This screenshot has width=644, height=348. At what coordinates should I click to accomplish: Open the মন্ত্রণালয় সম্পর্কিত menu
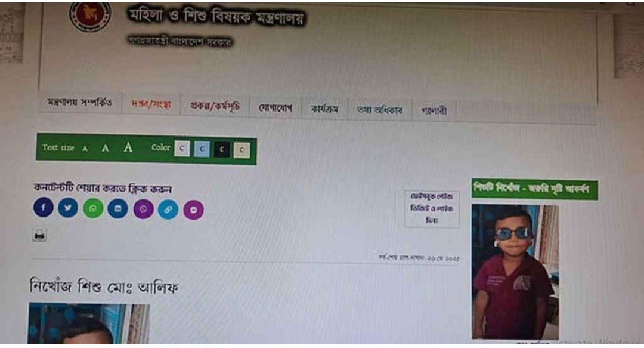(x=80, y=103)
